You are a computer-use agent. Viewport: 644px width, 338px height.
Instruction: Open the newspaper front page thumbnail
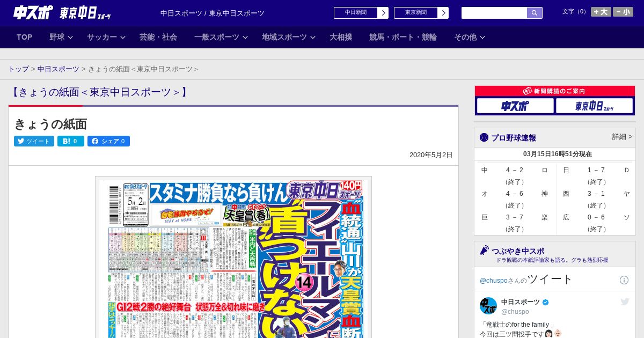(233, 258)
